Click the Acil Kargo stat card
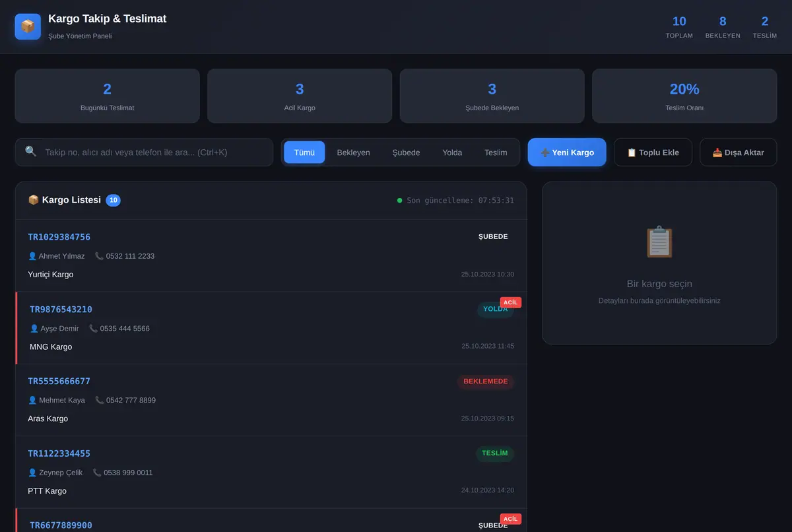Viewport: 792px width, 532px height. tap(300, 96)
